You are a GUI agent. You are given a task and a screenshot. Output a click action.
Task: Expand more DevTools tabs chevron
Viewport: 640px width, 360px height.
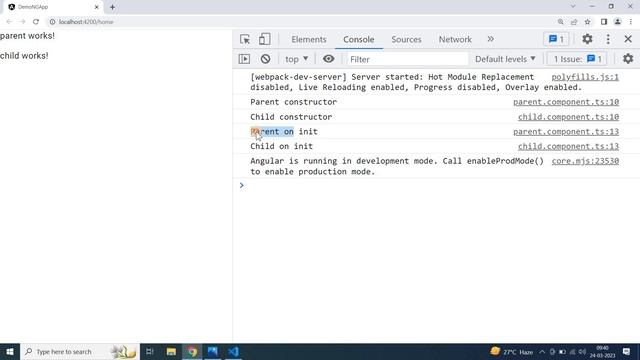[491, 39]
